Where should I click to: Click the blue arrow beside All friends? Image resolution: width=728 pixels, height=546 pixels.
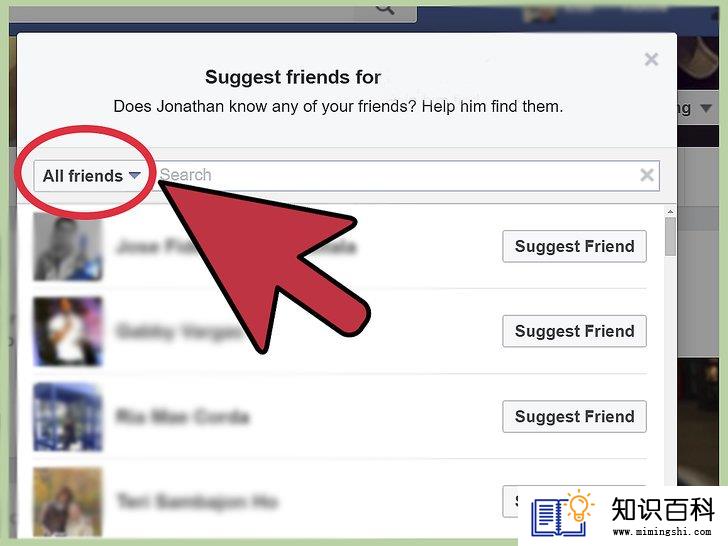pyautogui.click(x=135, y=176)
